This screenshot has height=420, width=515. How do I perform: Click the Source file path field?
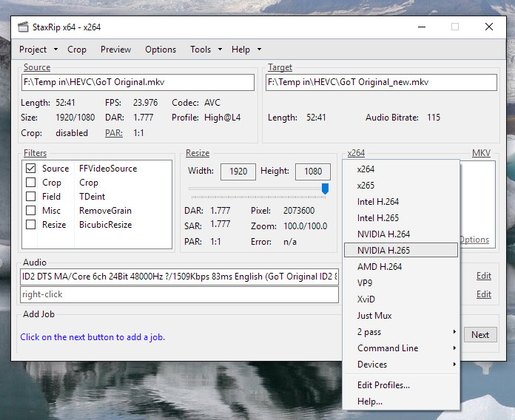[x=138, y=82]
